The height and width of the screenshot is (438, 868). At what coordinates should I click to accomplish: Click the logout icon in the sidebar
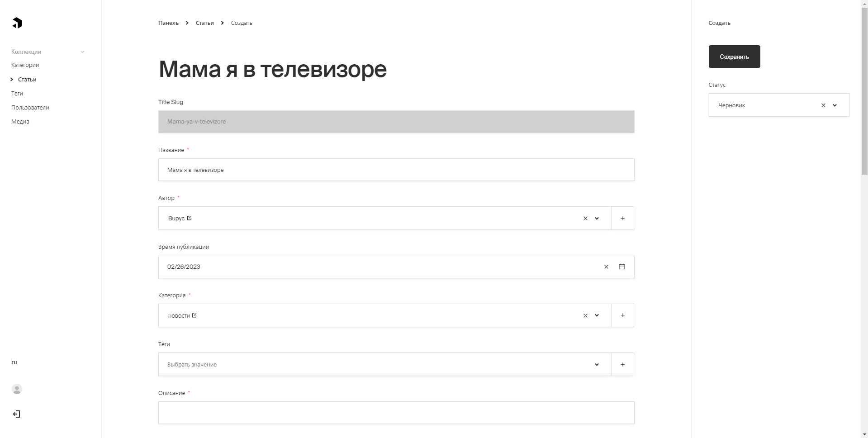(x=16, y=414)
